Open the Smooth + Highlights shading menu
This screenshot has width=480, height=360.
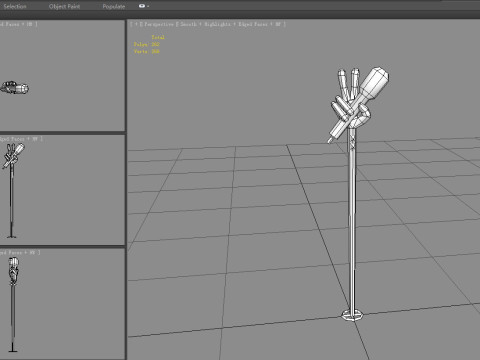pyautogui.click(x=230, y=24)
